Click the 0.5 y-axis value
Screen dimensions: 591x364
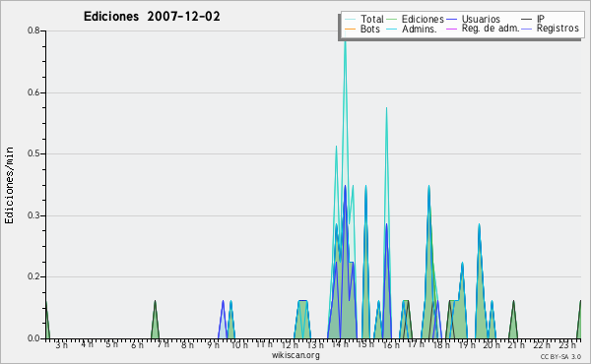pos(33,153)
